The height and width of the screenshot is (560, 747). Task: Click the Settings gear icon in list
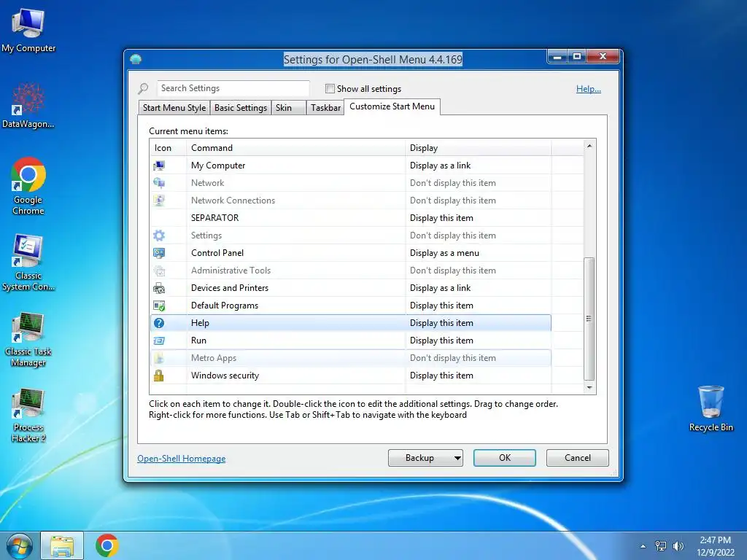click(x=159, y=236)
